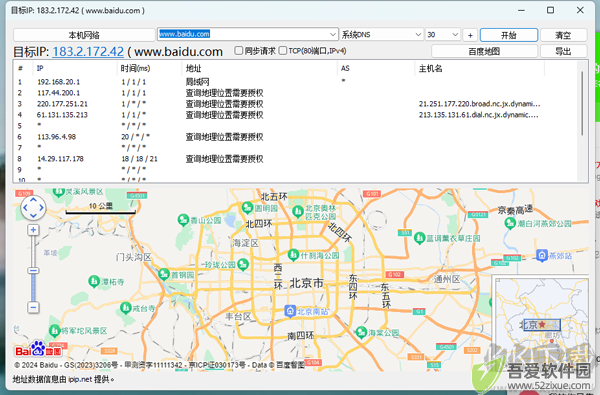Click the plus button next to hop count
The image size is (600, 395).
[470, 35]
